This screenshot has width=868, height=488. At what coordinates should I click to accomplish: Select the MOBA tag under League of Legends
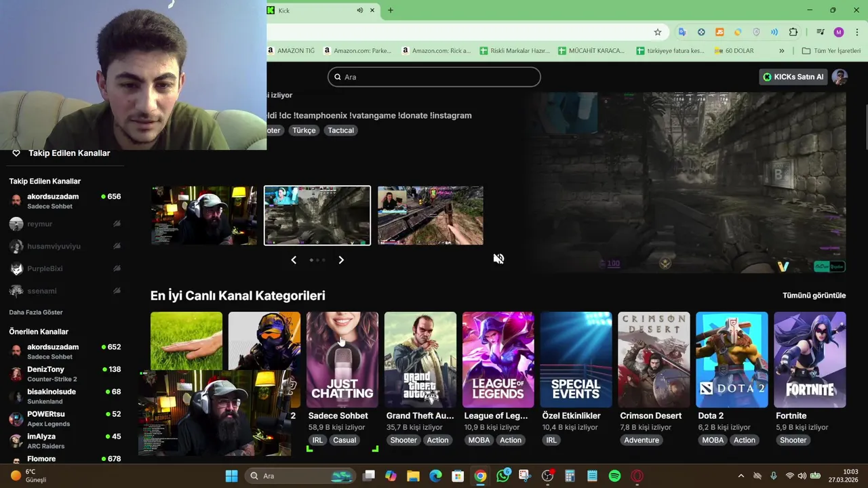point(479,440)
